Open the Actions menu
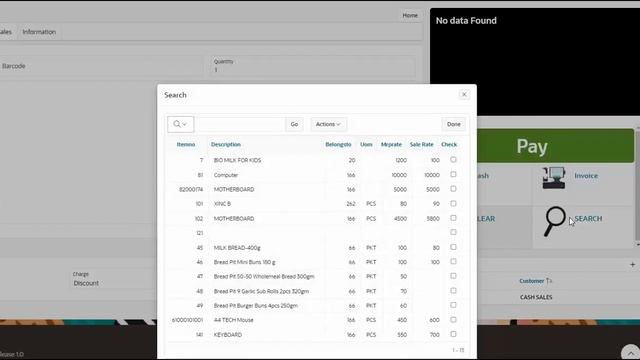This screenshot has height=360, width=640. click(x=328, y=124)
